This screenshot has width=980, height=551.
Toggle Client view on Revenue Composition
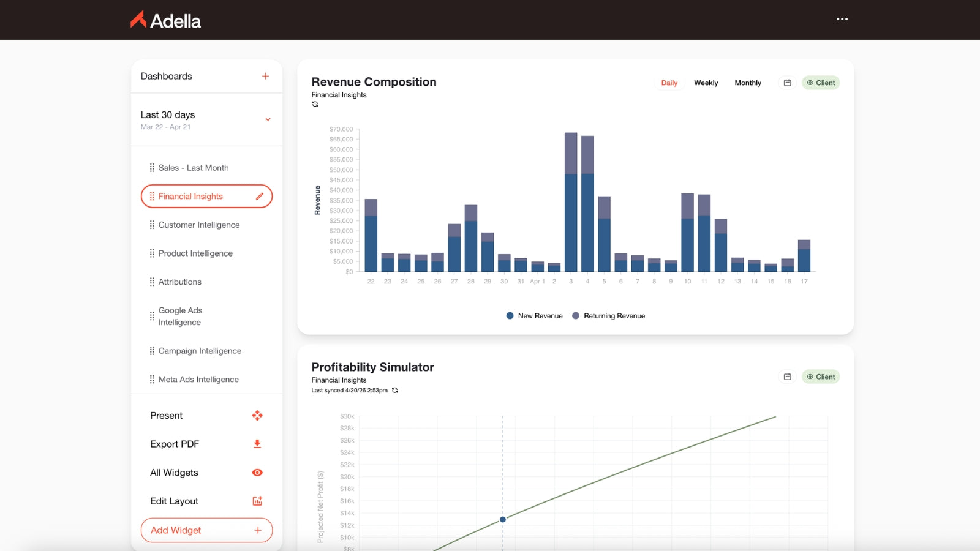click(x=821, y=83)
